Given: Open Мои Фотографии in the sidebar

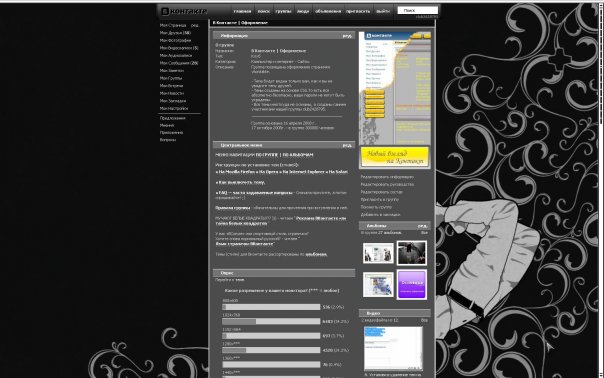Looking at the screenshot, I should tap(175, 40).
